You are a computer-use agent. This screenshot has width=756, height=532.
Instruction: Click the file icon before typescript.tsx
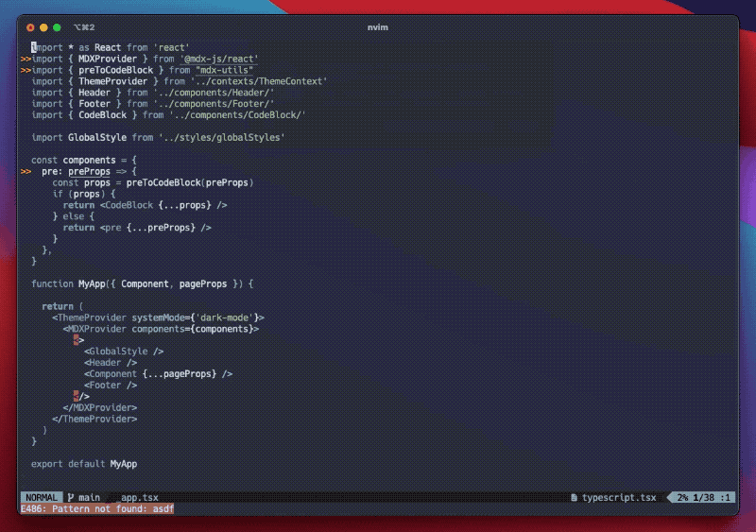point(574,497)
